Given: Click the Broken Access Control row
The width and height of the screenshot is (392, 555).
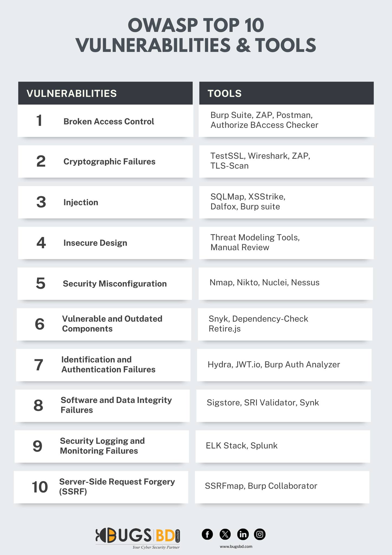Looking at the screenshot, I should [105, 121].
